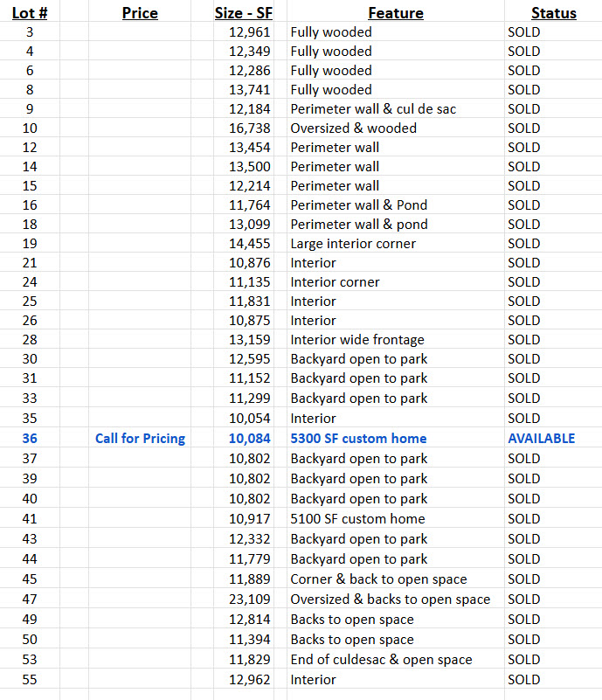602x700 pixels.
Task: Click "End of culdesac & open space" cell
Action: [x=381, y=660]
